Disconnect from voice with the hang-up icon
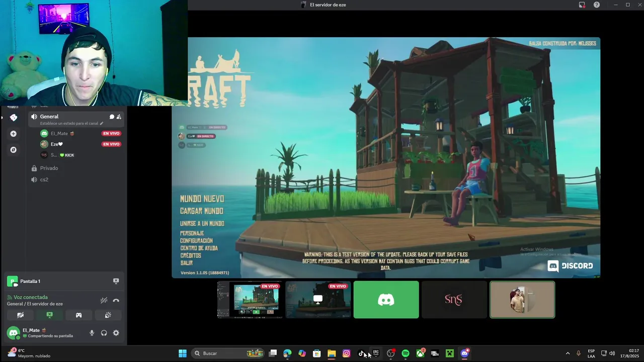The width and height of the screenshot is (644, 362). point(116,301)
